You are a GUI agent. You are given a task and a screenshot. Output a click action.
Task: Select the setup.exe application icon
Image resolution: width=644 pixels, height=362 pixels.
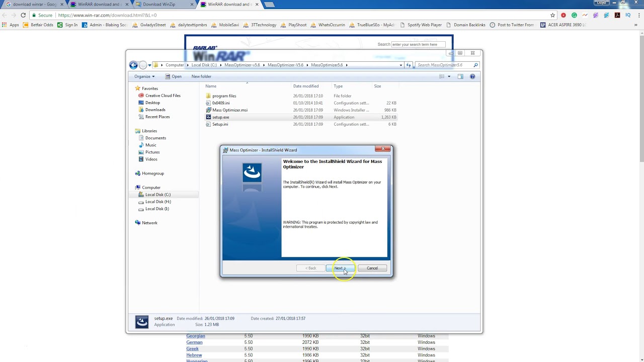[208, 117]
